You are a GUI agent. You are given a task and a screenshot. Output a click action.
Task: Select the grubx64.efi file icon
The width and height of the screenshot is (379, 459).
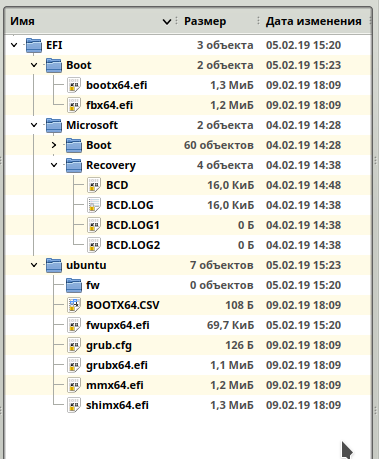74,365
